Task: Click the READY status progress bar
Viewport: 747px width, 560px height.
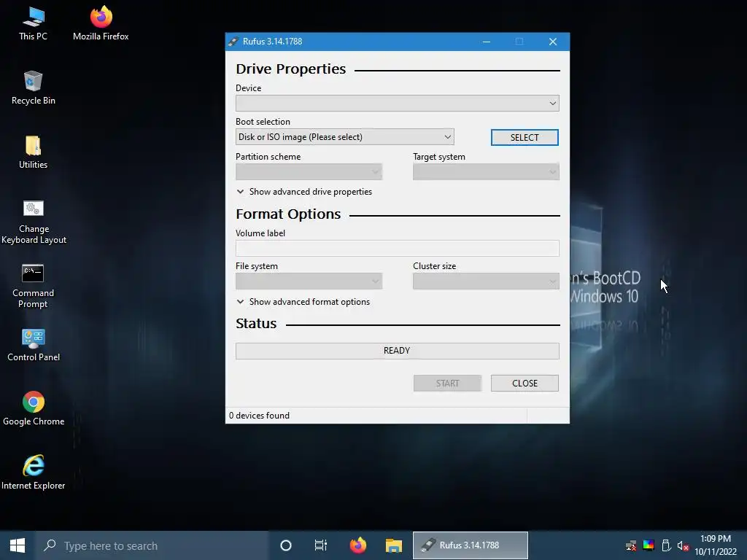Action: 398,351
